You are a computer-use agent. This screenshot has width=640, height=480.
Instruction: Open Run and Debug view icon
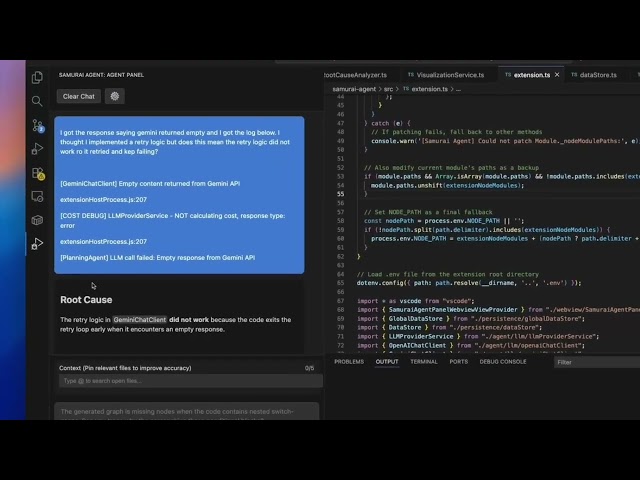coord(37,149)
